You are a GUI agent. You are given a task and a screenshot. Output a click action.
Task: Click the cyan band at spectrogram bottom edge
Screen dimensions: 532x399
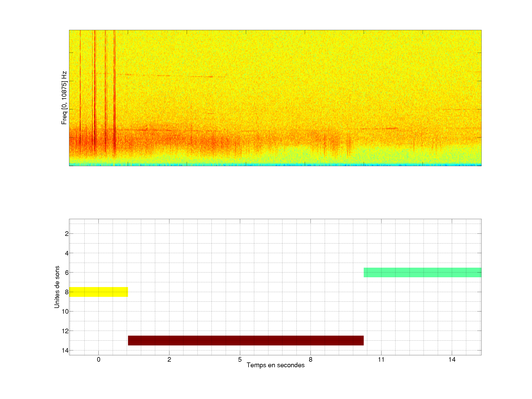(x=275, y=165)
